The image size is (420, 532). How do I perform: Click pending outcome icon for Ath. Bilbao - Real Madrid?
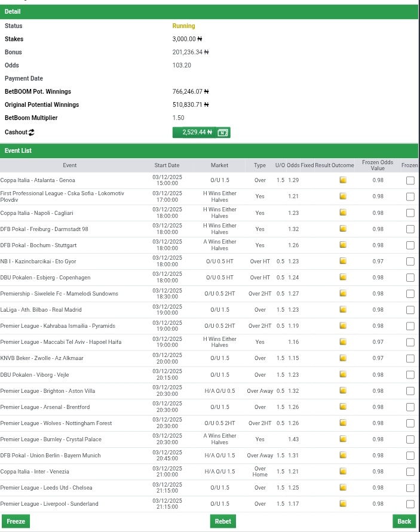[343, 309]
